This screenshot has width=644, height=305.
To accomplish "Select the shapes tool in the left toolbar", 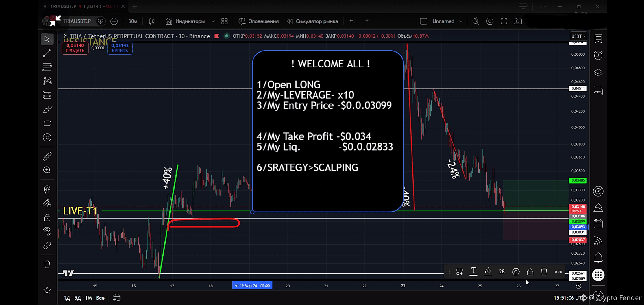I will (47, 123).
